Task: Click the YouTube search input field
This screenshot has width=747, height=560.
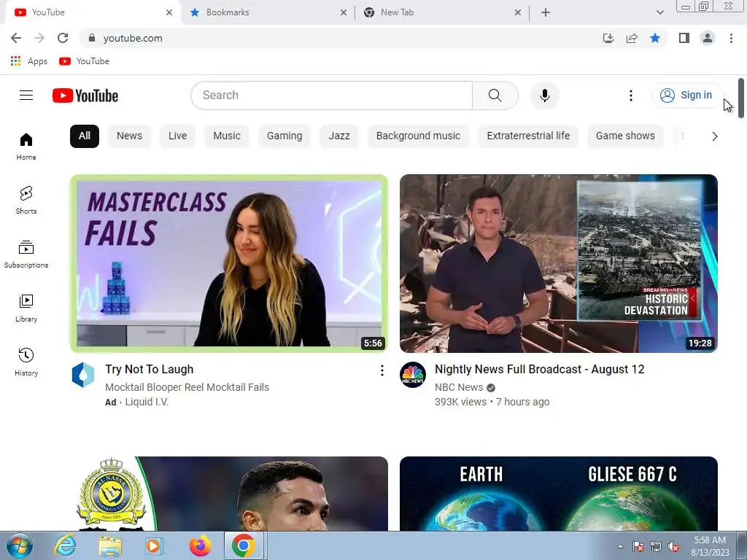Action: click(x=332, y=96)
